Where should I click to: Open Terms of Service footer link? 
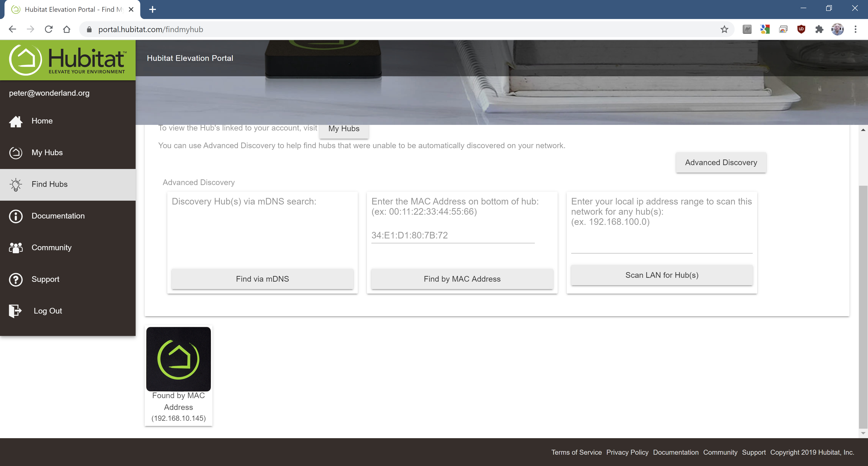point(576,452)
